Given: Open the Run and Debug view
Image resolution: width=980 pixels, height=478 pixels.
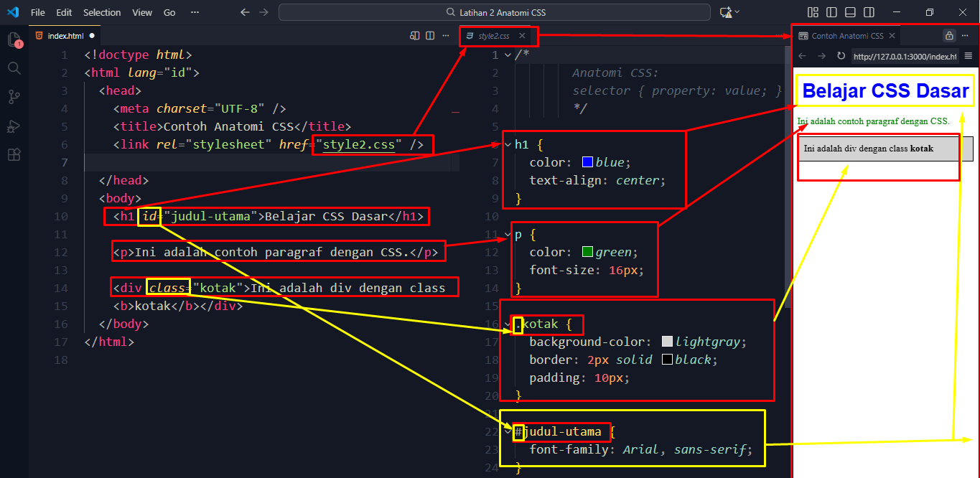Looking at the screenshot, I should pos(14,126).
